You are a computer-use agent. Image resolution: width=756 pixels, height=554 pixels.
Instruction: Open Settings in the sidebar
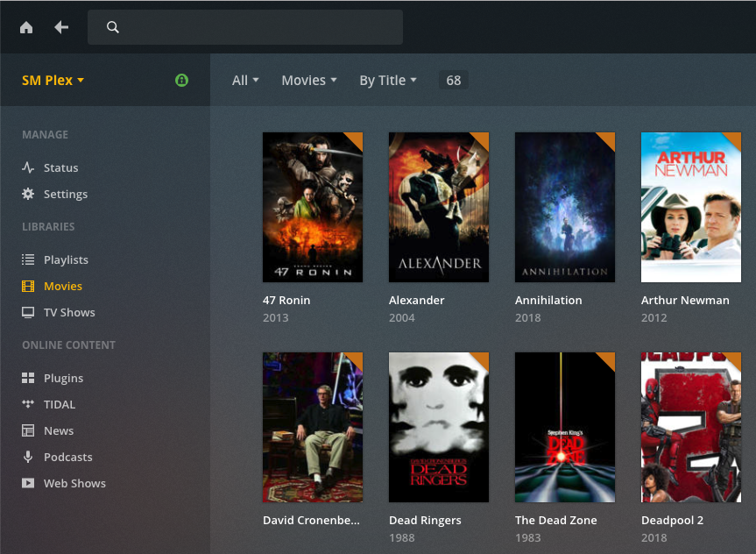(66, 194)
